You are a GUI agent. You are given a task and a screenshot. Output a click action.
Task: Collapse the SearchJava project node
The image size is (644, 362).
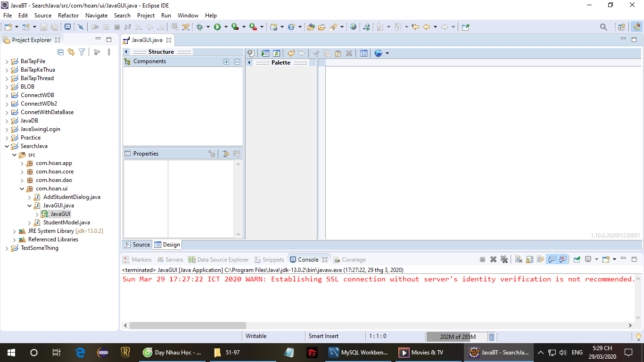click(7, 146)
